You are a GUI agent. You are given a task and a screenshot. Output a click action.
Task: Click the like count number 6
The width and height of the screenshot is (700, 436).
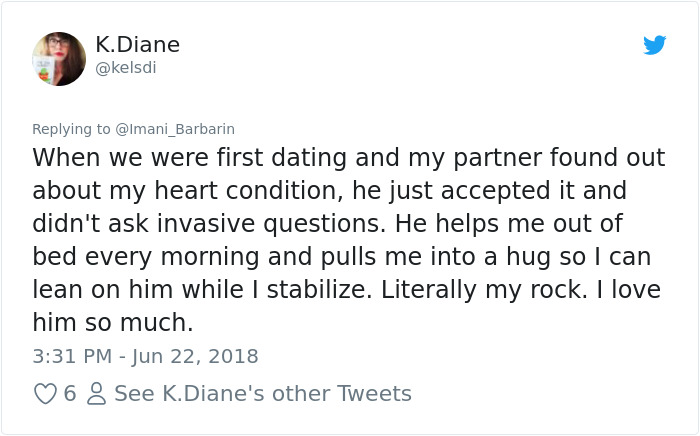pos(69,394)
